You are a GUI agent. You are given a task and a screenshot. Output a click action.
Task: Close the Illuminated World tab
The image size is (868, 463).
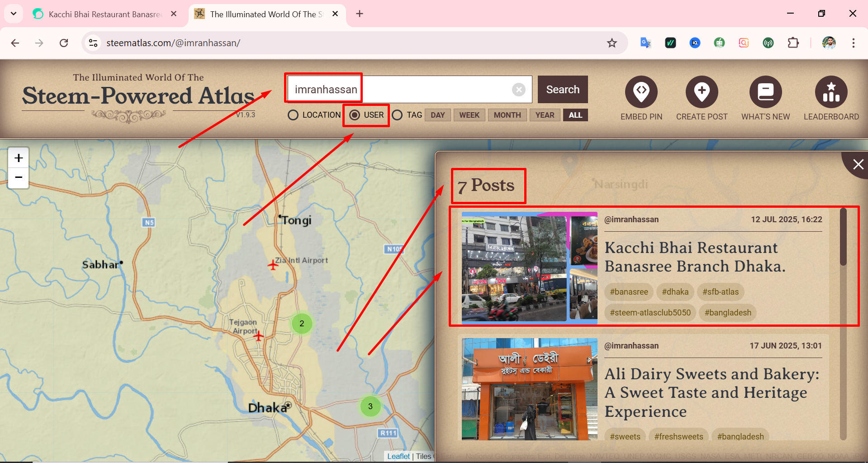pos(335,14)
